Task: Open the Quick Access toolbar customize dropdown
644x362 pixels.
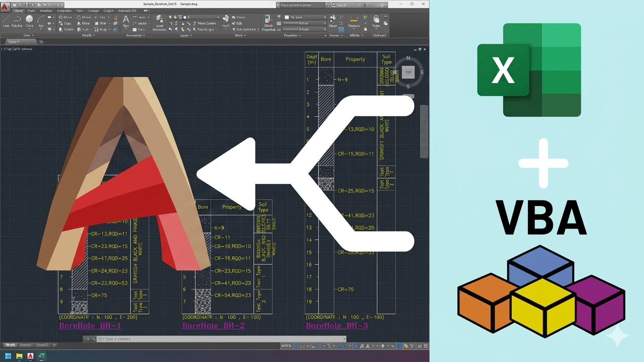Action: click(x=62, y=5)
